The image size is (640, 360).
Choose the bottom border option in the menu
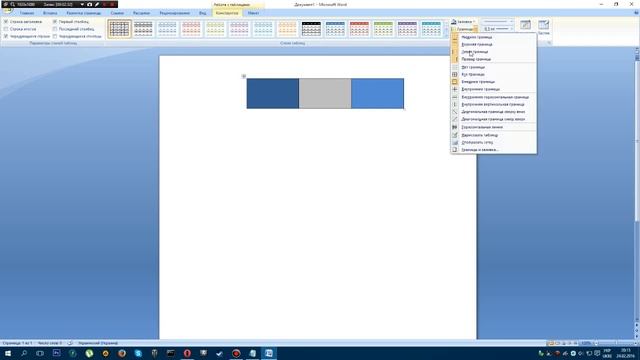493,37
